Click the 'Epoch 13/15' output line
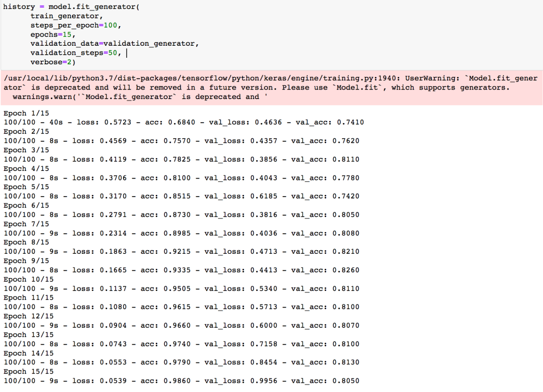 28,335
